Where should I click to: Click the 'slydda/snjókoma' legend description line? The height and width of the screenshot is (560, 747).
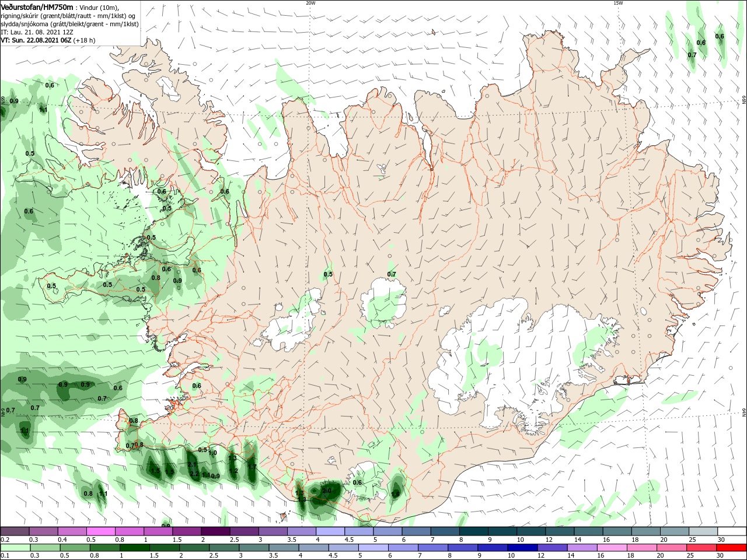pos(69,24)
